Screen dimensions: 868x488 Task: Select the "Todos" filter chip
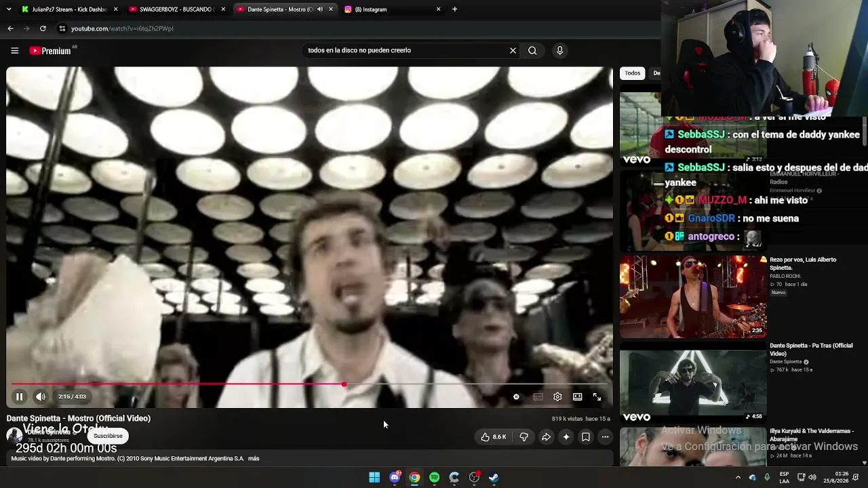click(633, 73)
